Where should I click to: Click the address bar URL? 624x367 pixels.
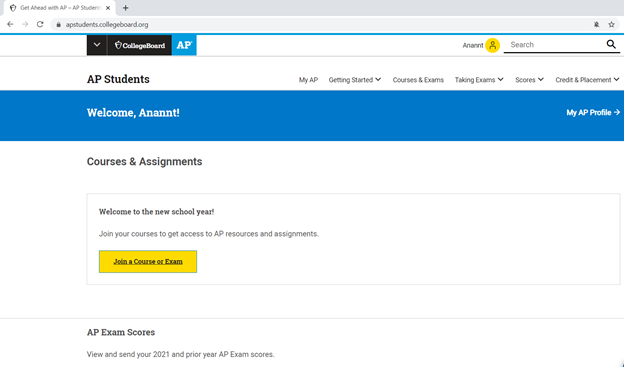107,25
